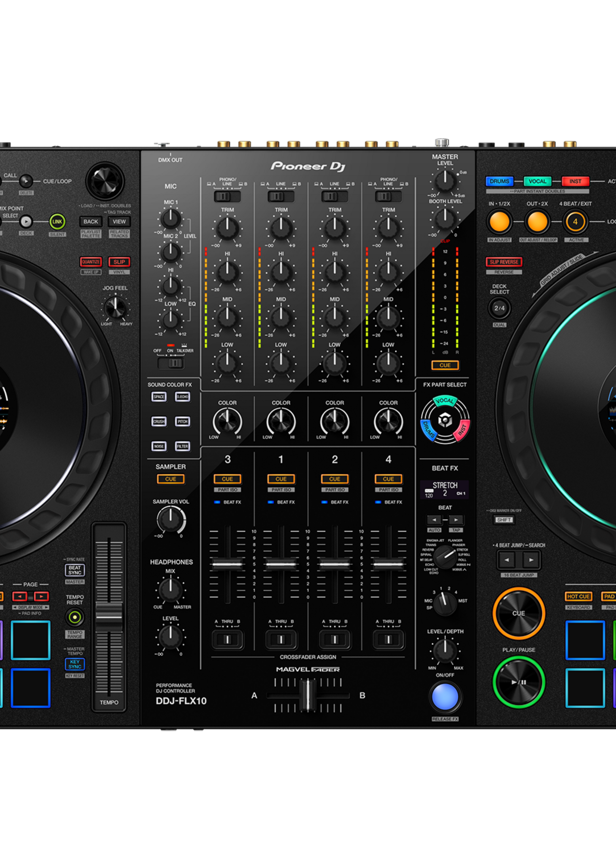This screenshot has height=863, width=616.
Task: Turn channel 3 TRIM knob
Action: tap(227, 228)
